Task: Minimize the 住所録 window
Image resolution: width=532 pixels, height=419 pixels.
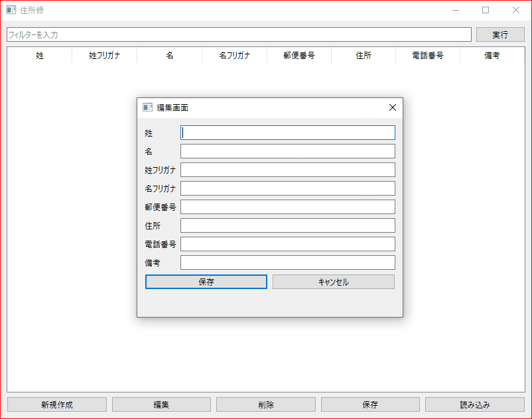Action: [456, 10]
